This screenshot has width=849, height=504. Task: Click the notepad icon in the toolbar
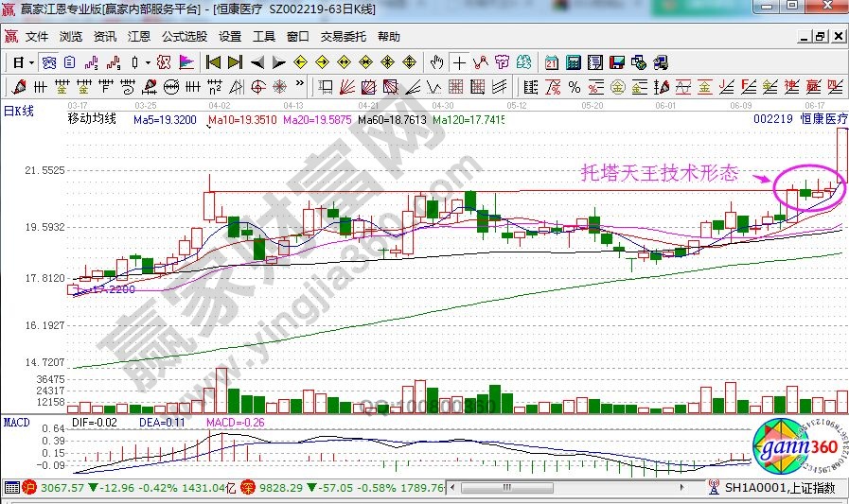595,62
